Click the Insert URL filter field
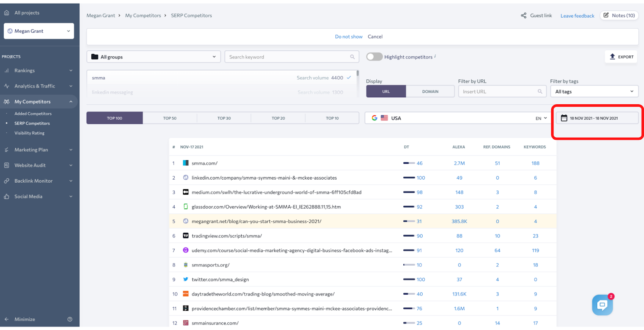Screen dimensions: 644x330 coord(502,91)
